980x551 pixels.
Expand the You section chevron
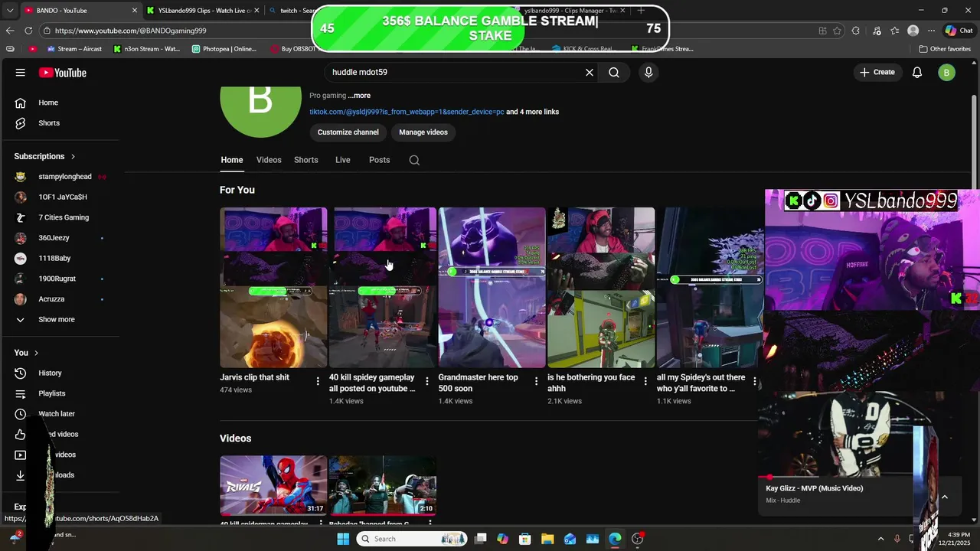click(36, 353)
